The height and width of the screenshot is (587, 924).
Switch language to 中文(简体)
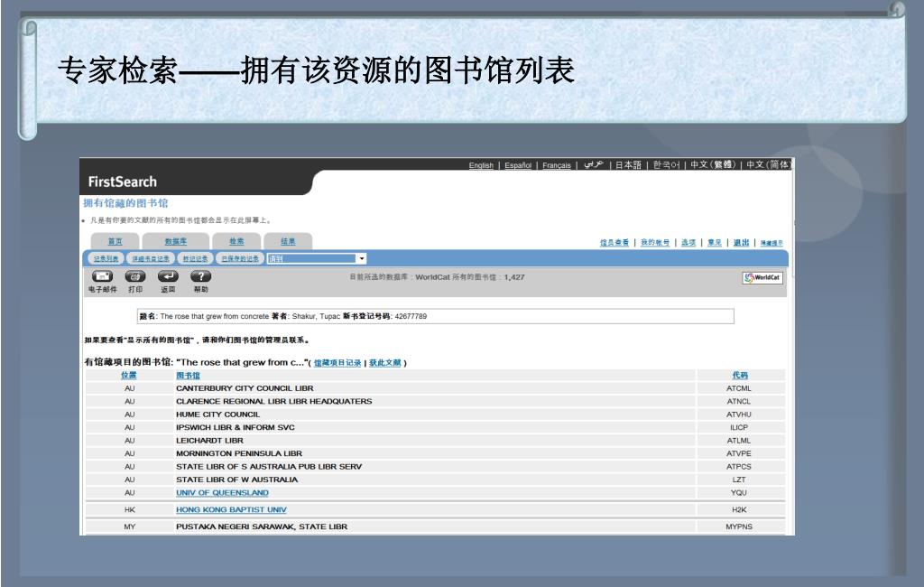coord(768,164)
